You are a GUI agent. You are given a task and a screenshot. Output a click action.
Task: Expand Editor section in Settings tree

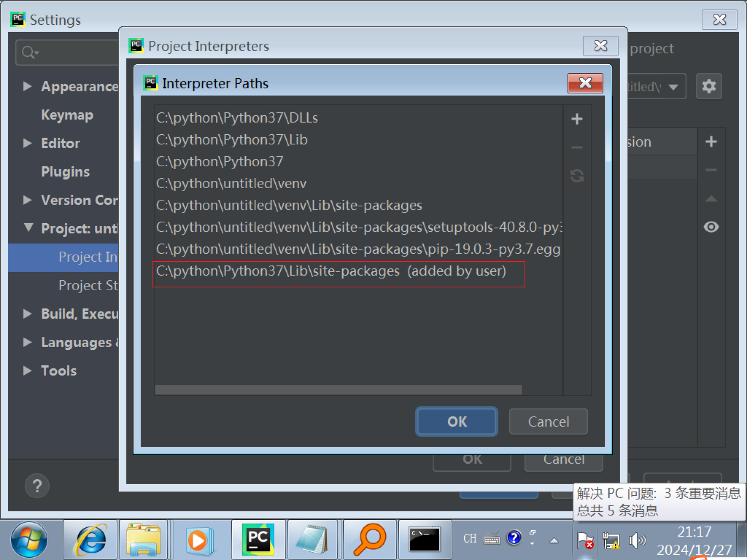click(28, 143)
